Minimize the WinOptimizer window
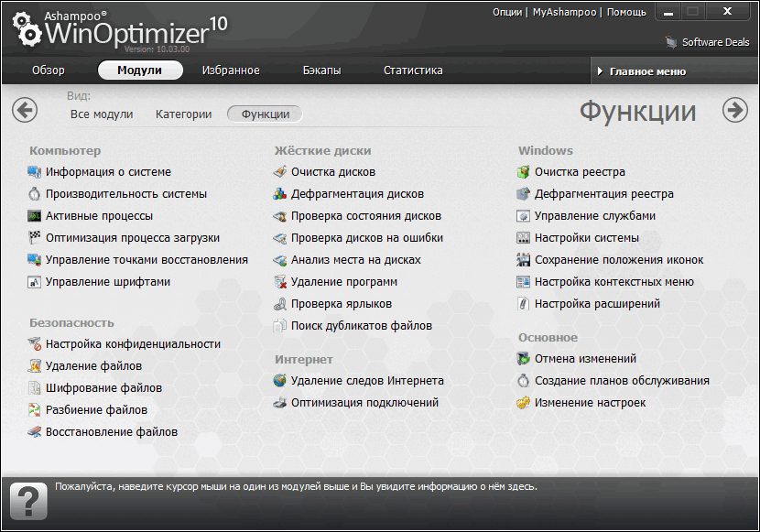The height and width of the screenshot is (532, 760). click(668, 12)
